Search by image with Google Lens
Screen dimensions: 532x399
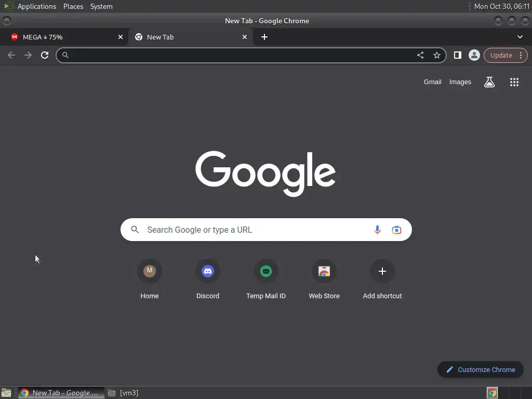tap(396, 230)
